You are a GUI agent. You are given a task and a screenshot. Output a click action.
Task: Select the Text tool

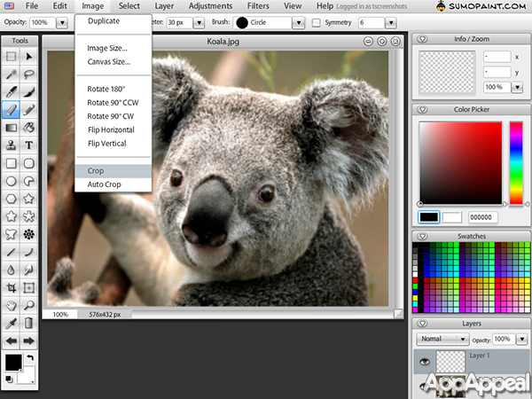[29, 145]
